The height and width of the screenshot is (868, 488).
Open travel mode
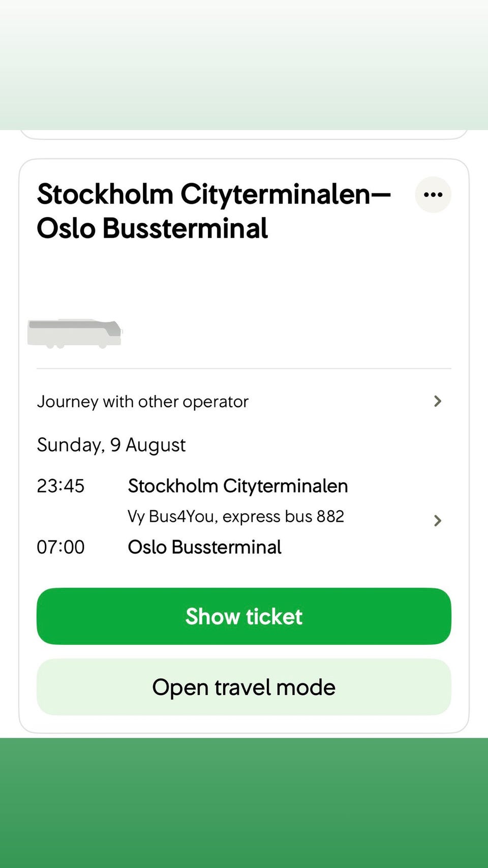point(244,687)
